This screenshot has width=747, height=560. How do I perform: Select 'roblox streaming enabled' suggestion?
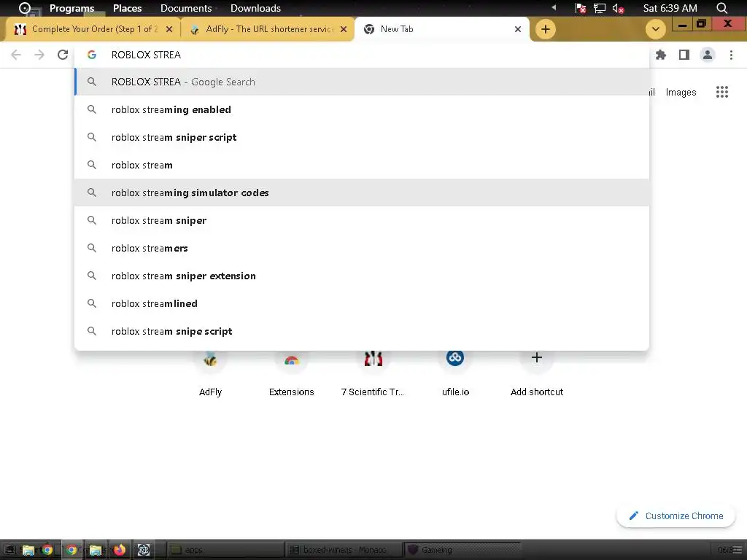point(362,109)
